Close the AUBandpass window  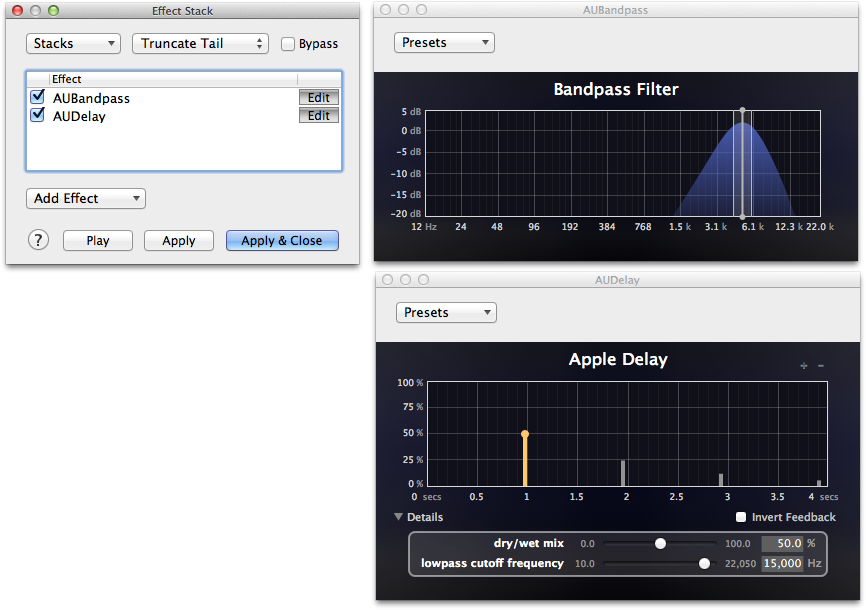pos(386,9)
